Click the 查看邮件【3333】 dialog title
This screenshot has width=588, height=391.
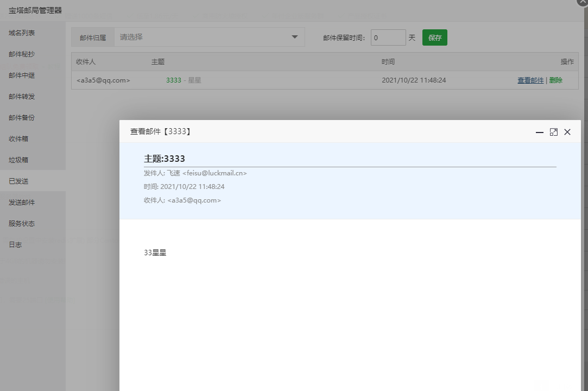point(161,131)
